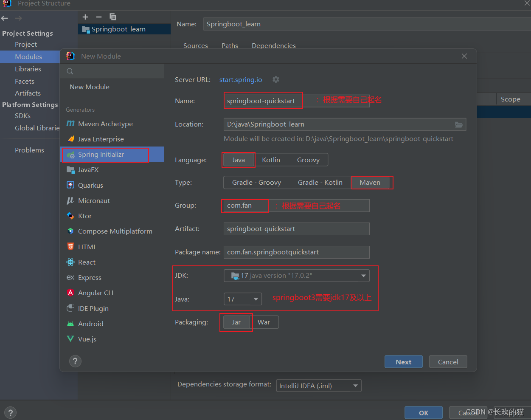Viewport: 531px width, 420px height.
Task: Open the JDK version dropdown
Action: click(x=297, y=276)
